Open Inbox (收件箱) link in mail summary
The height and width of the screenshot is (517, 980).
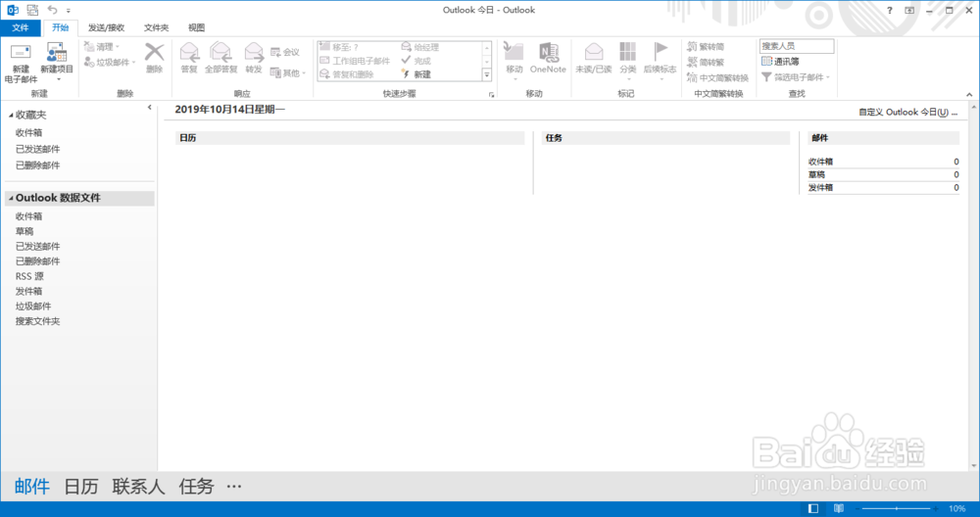820,162
